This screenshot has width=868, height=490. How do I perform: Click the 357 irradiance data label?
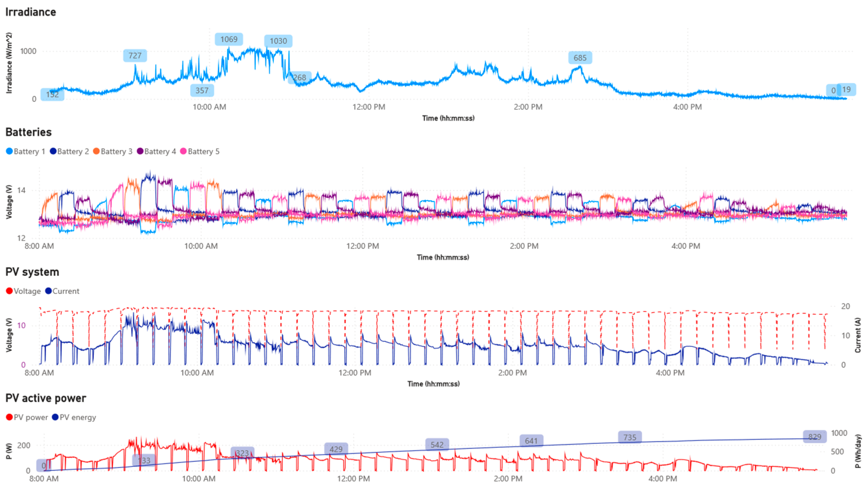(202, 90)
